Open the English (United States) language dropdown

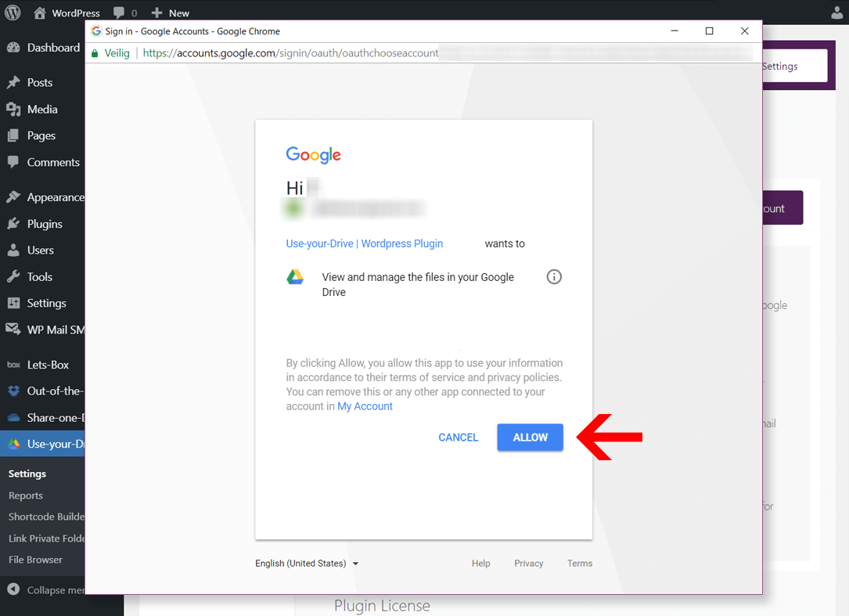[307, 564]
